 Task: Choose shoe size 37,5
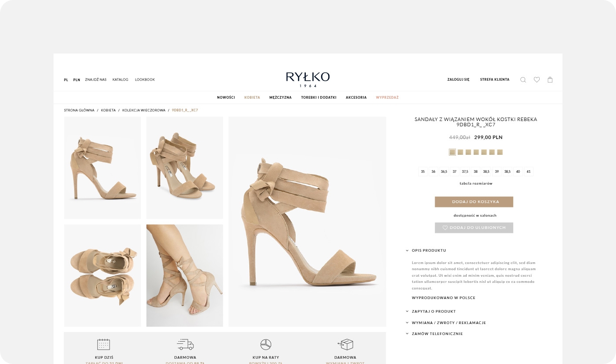click(x=465, y=171)
